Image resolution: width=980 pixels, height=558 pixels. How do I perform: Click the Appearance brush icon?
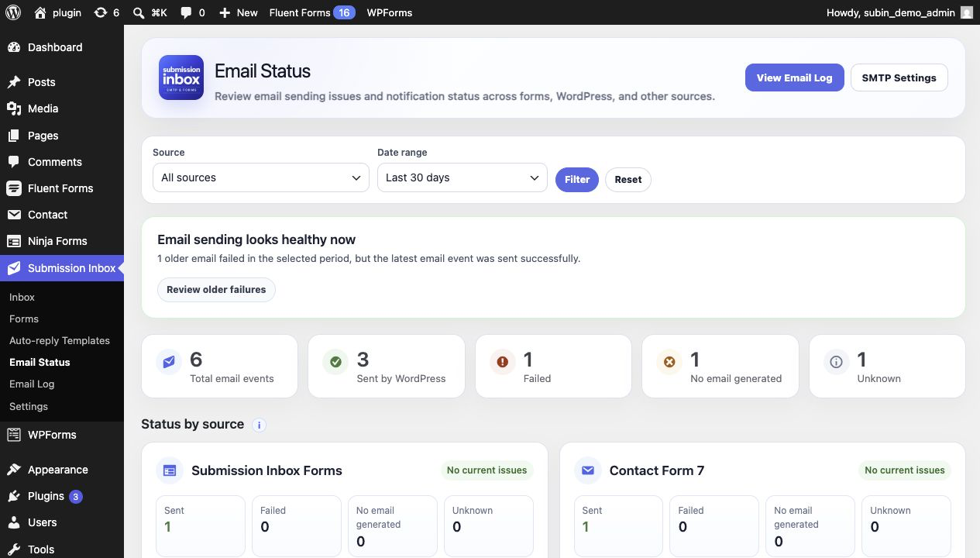tap(14, 470)
